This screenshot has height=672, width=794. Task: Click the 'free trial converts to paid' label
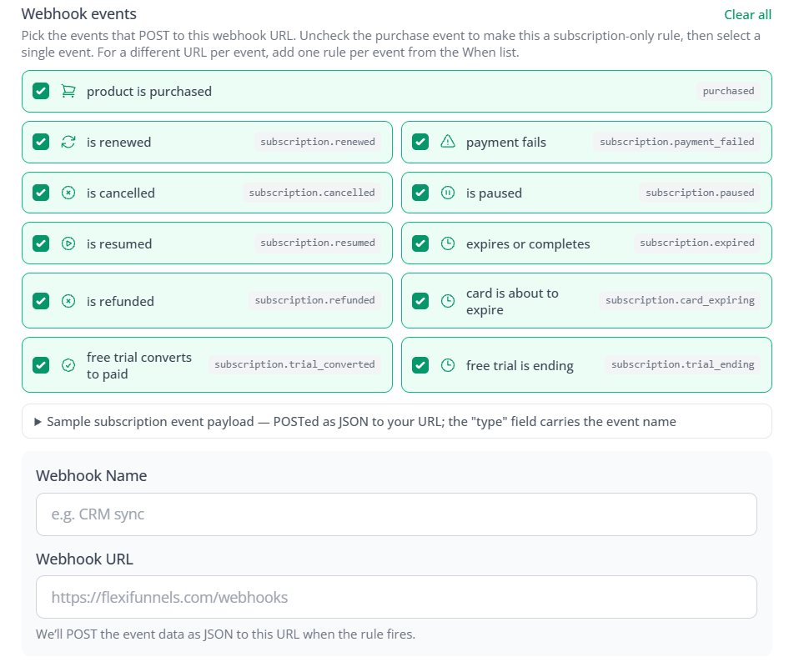click(x=139, y=365)
